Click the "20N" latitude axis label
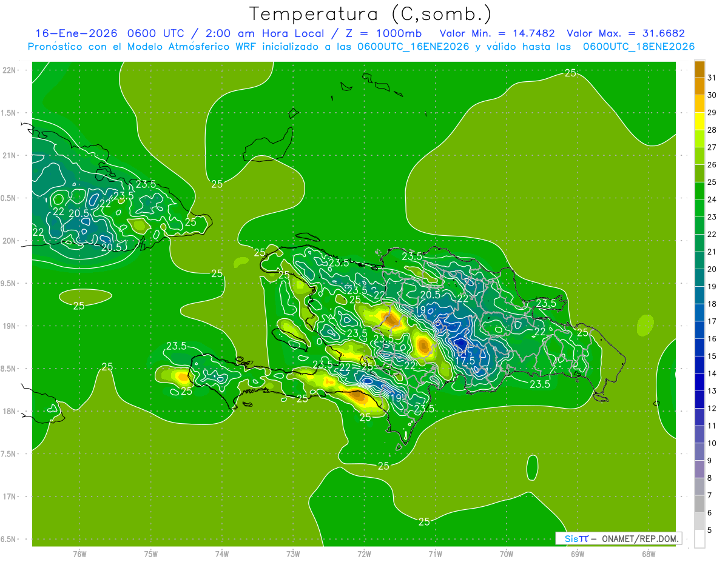 tap(8, 241)
